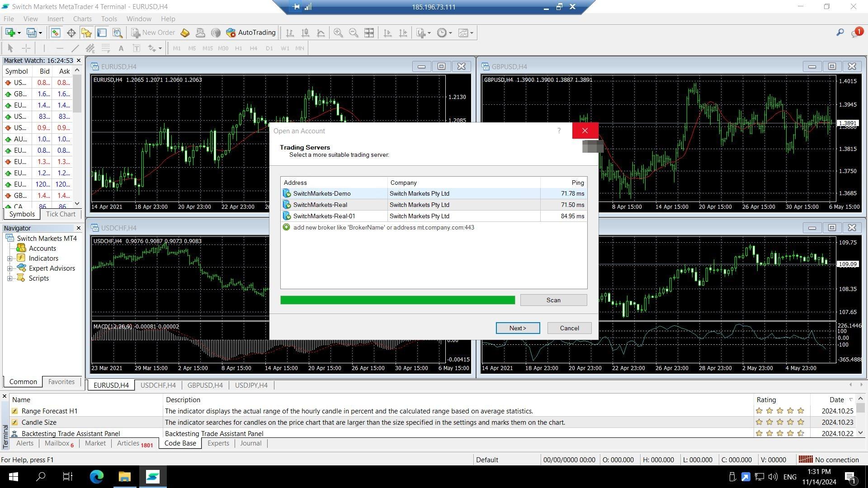Open the Charts menu
868x488 pixels.
82,19
